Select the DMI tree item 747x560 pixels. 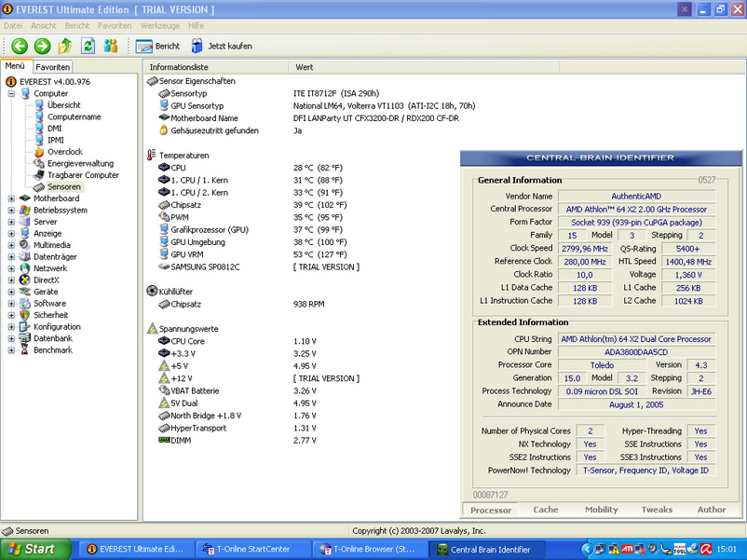tap(54, 129)
